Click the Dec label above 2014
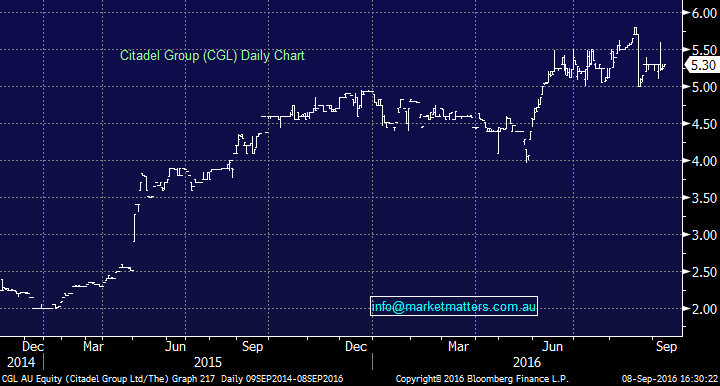Screen dimensions: 720x386 pos(33,346)
